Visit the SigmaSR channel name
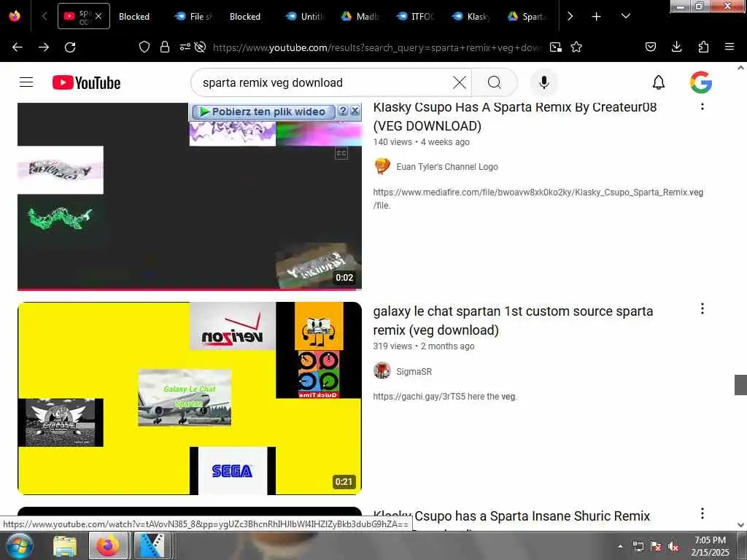 (x=414, y=371)
